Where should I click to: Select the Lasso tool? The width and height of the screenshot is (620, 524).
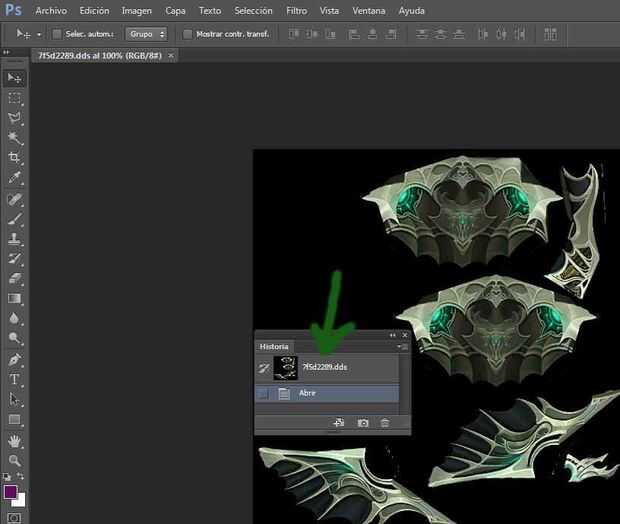pos(14,118)
